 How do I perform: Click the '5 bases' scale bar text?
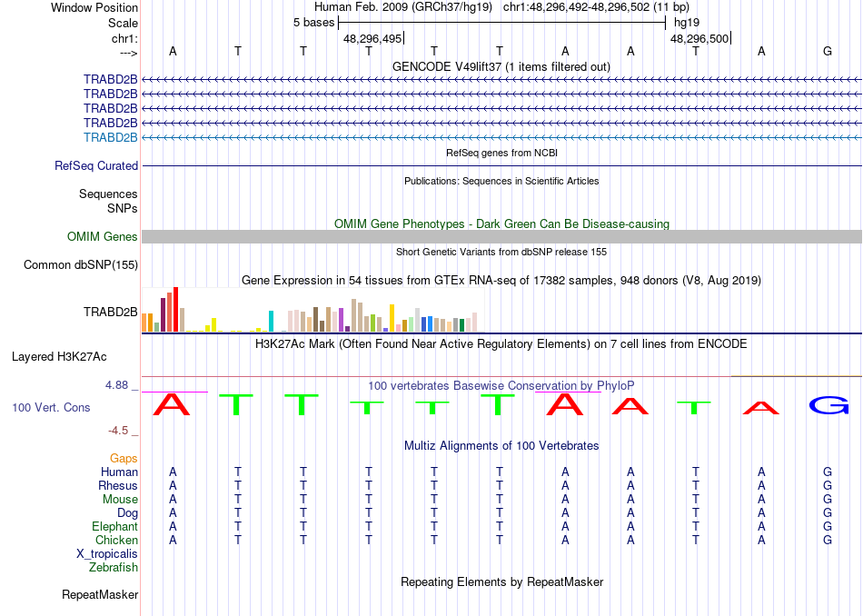(313, 23)
